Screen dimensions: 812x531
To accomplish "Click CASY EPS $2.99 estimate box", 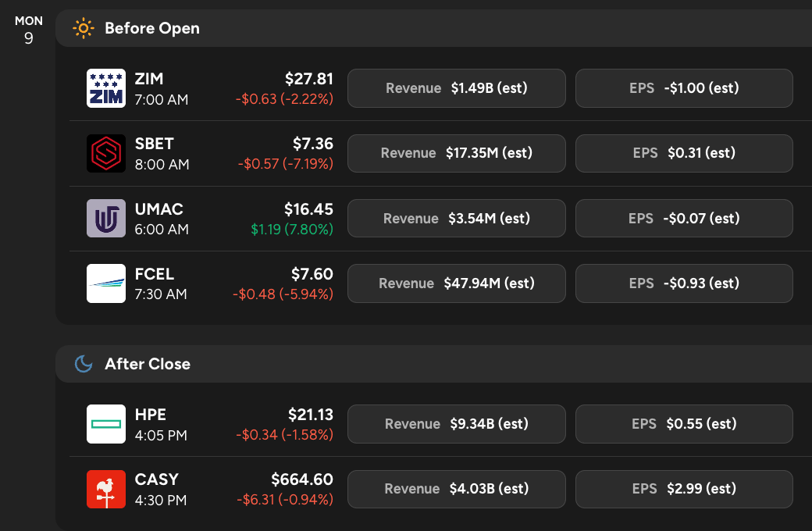I will [684, 489].
